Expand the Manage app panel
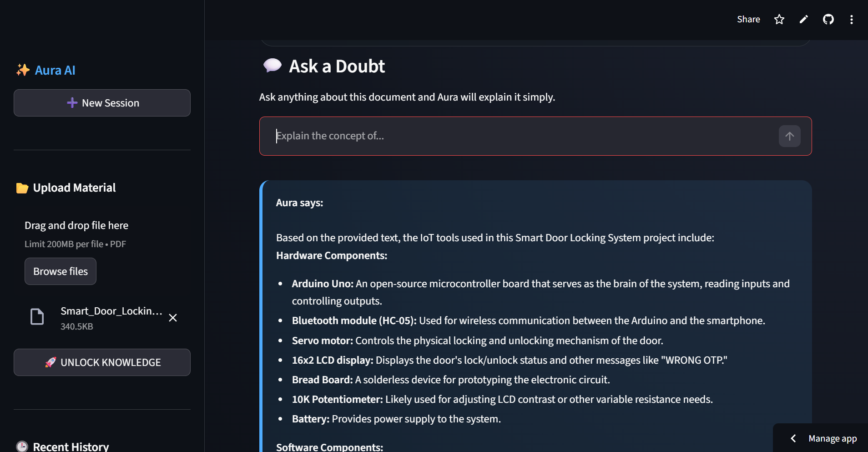 point(832,438)
